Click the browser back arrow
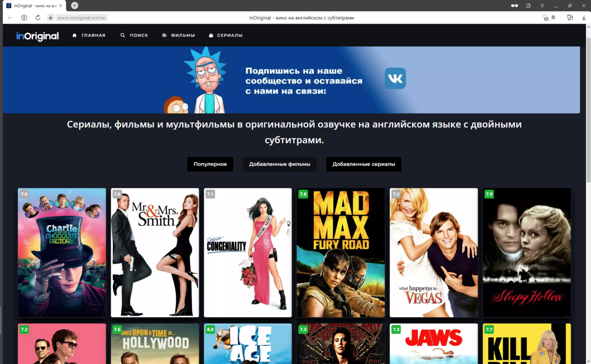This screenshot has width=591, height=364. click(x=10, y=18)
